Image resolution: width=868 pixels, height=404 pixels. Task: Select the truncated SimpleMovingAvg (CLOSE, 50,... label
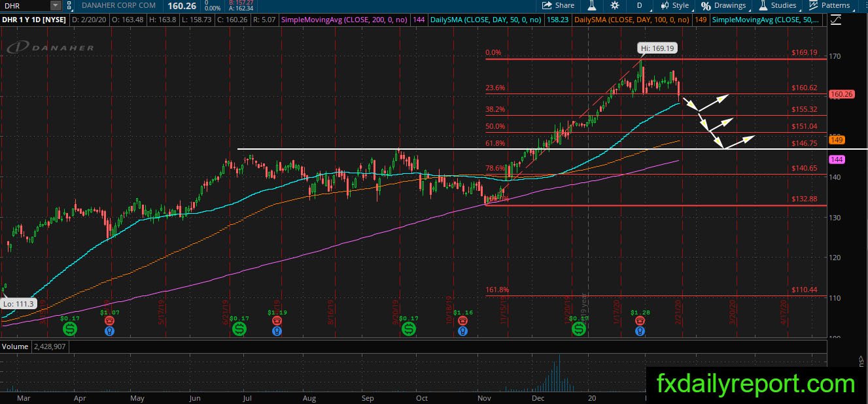[x=766, y=20]
